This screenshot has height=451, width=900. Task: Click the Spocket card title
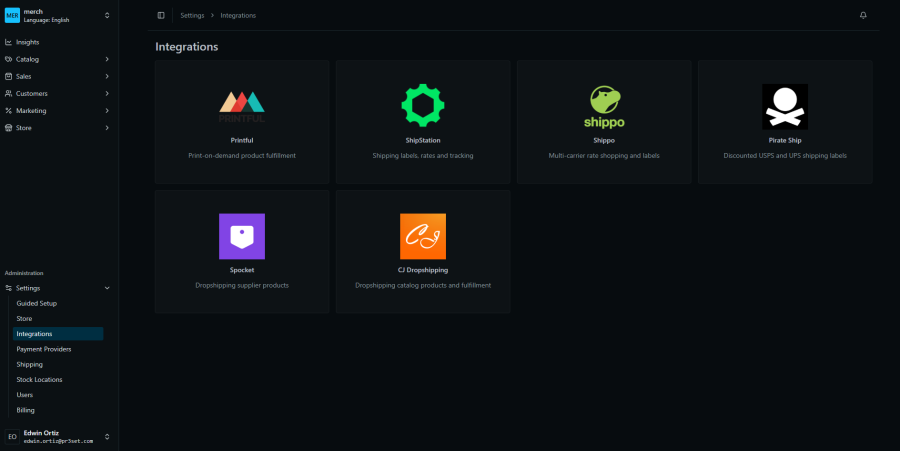242,270
